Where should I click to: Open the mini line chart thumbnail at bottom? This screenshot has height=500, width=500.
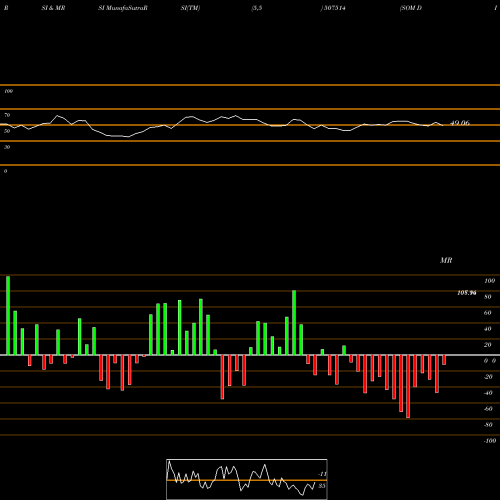pyautogui.click(x=247, y=479)
